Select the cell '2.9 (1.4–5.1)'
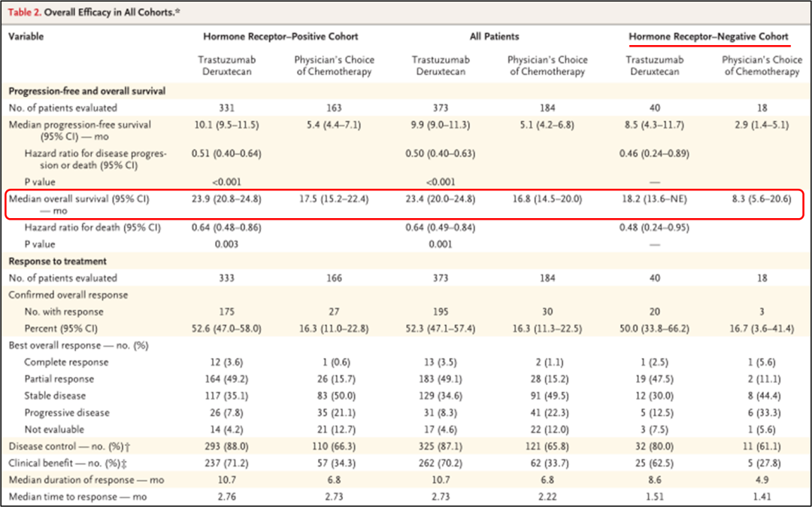The width and height of the screenshot is (812, 507). pyautogui.click(x=762, y=125)
